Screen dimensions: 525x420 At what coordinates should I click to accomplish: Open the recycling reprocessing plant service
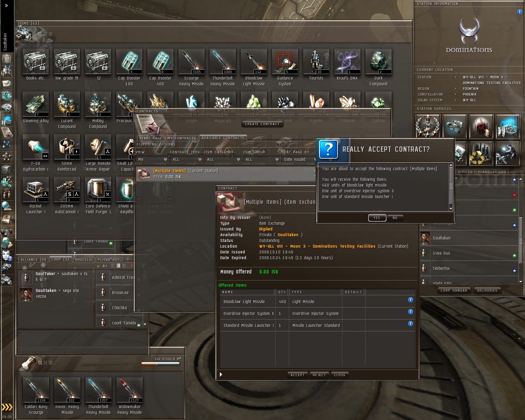pos(480,154)
